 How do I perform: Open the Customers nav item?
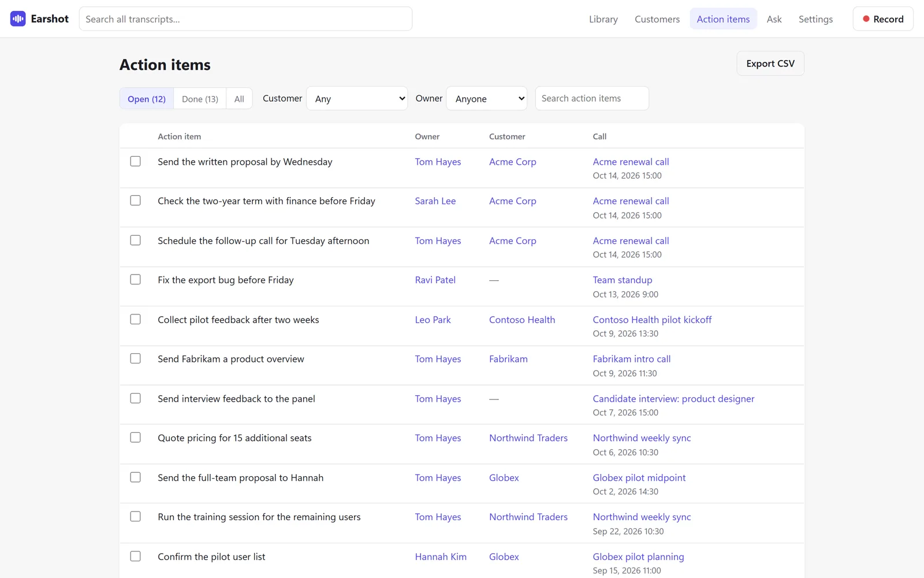657,19
